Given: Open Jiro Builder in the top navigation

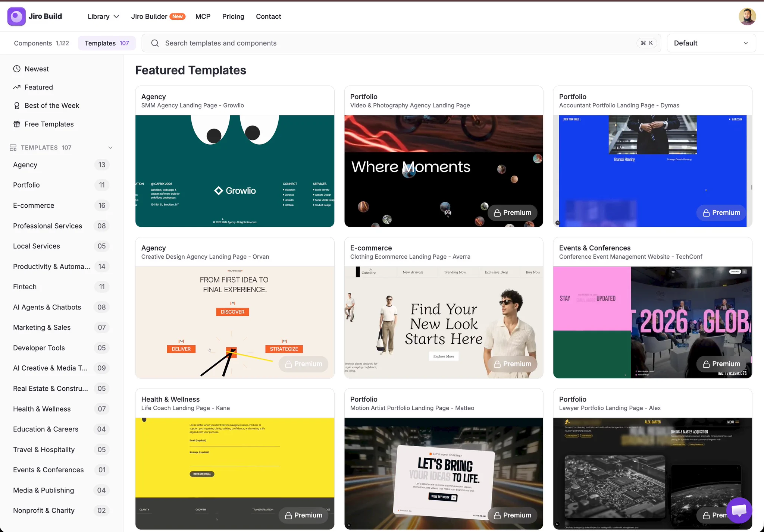Looking at the screenshot, I should [x=158, y=16].
